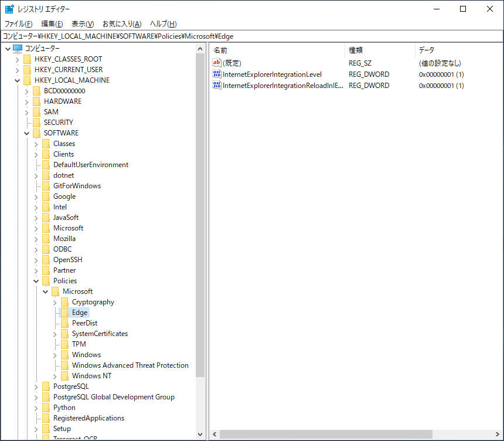
Task: Click the Google key folder icon
Action: coord(46,196)
